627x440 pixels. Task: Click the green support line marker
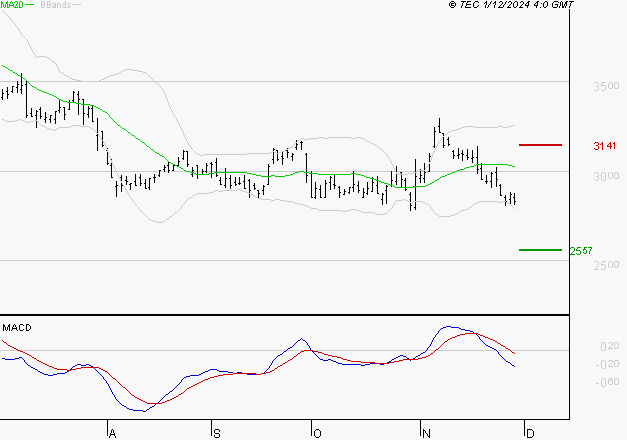click(541, 250)
